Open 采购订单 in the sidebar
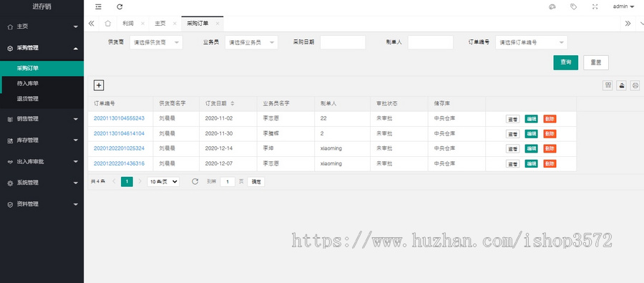 tap(42, 68)
